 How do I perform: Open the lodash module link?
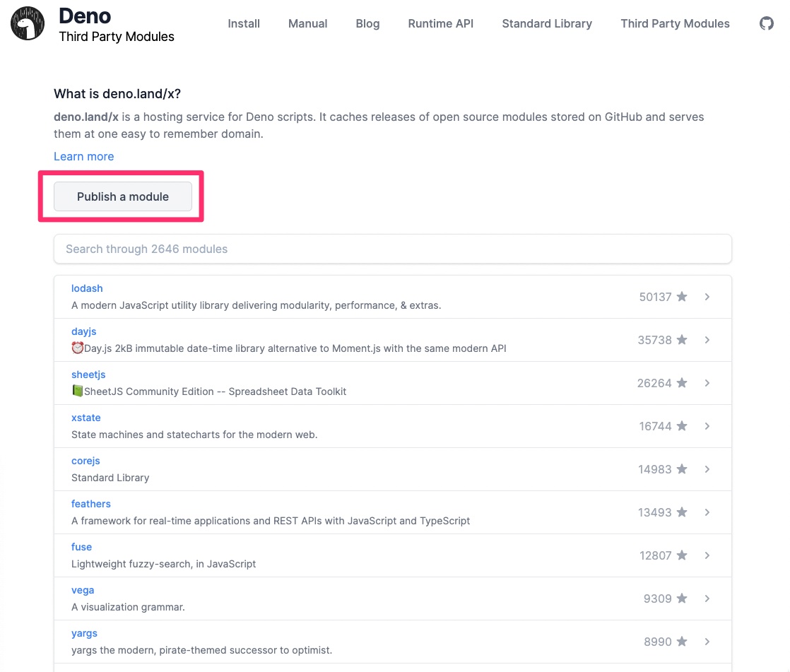click(87, 288)
